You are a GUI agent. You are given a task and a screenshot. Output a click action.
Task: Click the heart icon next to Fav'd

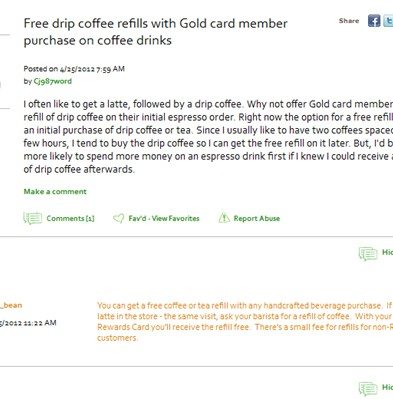[118, 218]
